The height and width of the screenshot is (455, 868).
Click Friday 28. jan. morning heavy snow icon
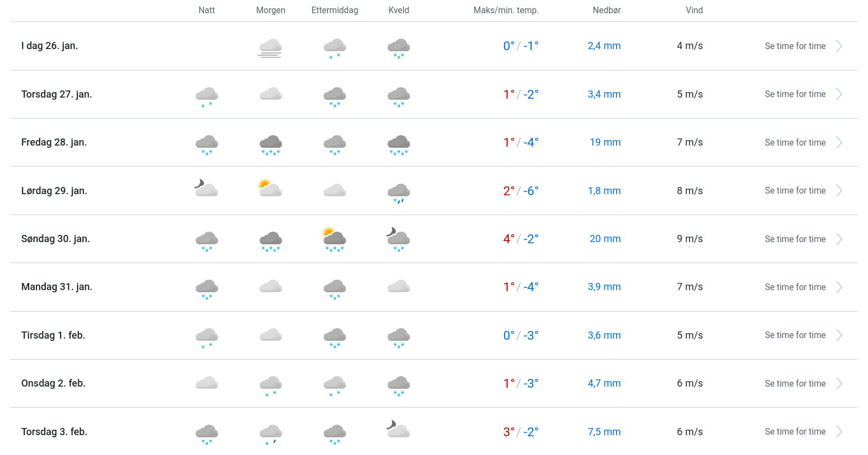pyautogui.click(x=270, y=144)
